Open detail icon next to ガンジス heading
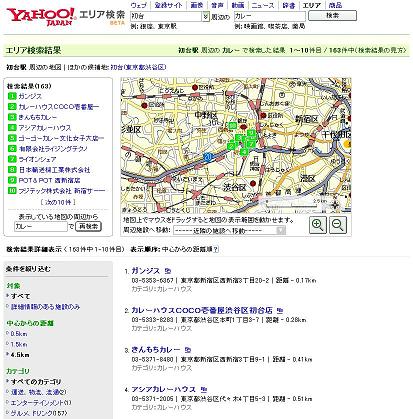 pos(168,271)
